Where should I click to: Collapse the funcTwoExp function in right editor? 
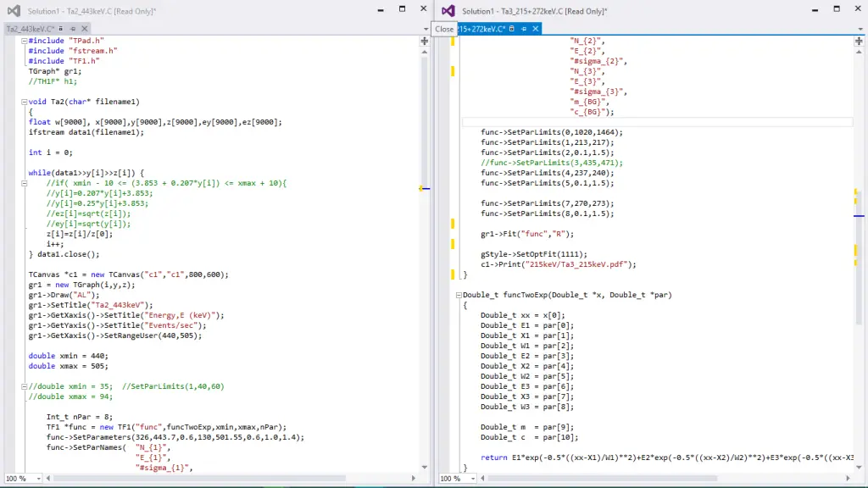pos(459,295)
